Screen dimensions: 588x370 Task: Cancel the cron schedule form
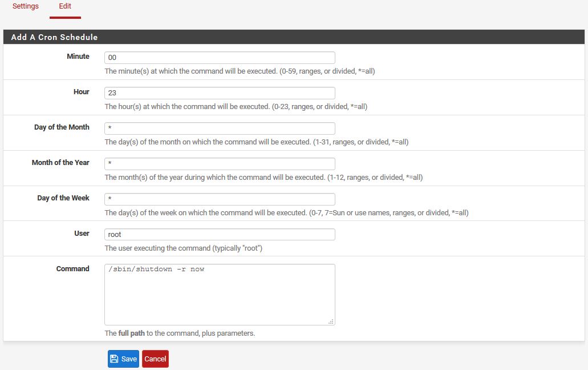tap(155, 359)
